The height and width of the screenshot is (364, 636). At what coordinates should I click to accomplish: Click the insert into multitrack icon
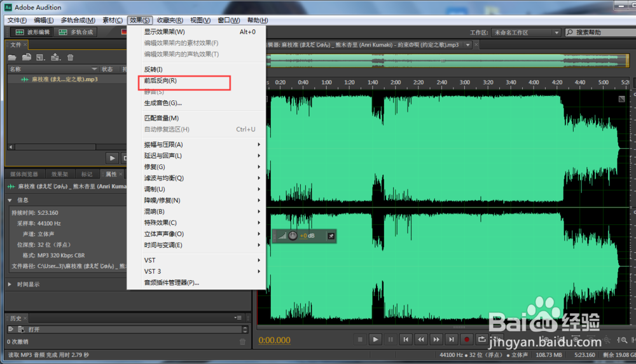click(x=55, y=58)
